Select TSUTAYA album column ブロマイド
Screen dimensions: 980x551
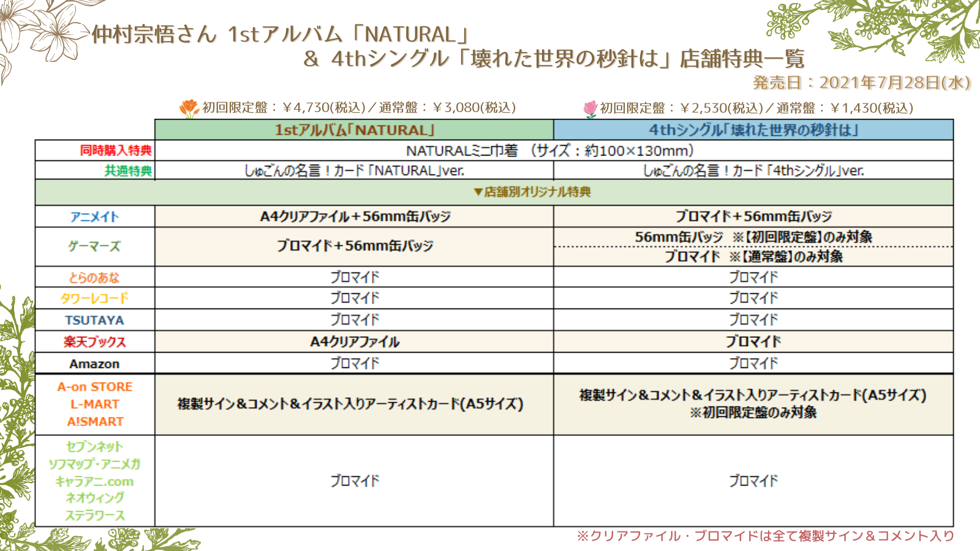pos(355,320)
